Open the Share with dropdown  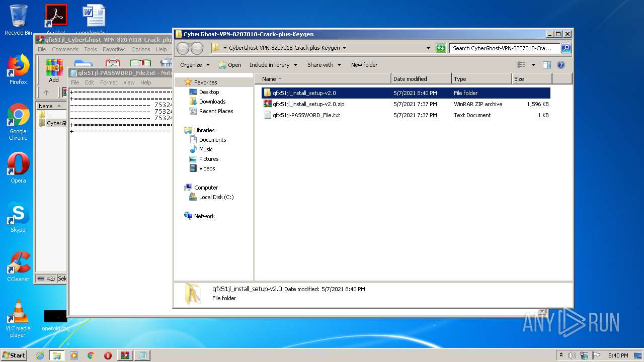click(324, 65)
